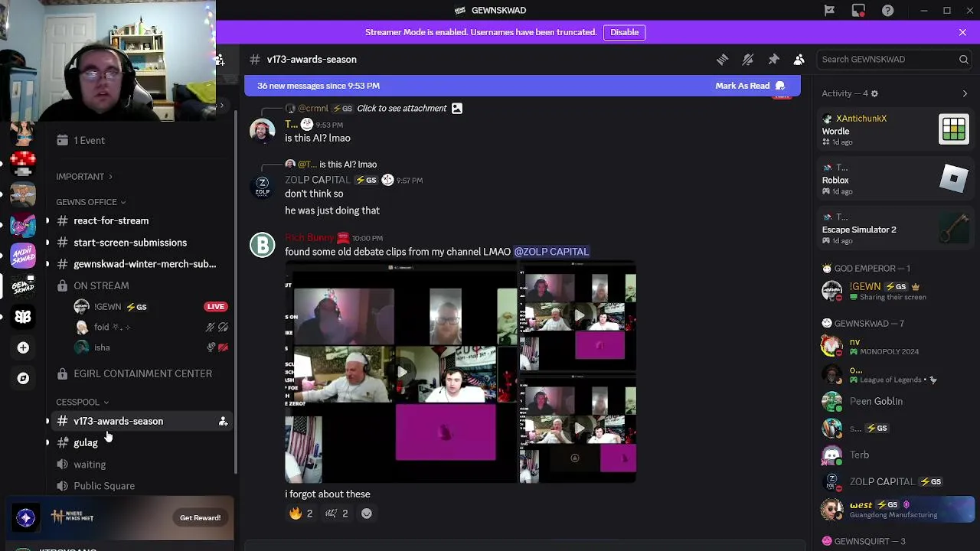Toggle the second reaction with count 2

tap(337, 514)
